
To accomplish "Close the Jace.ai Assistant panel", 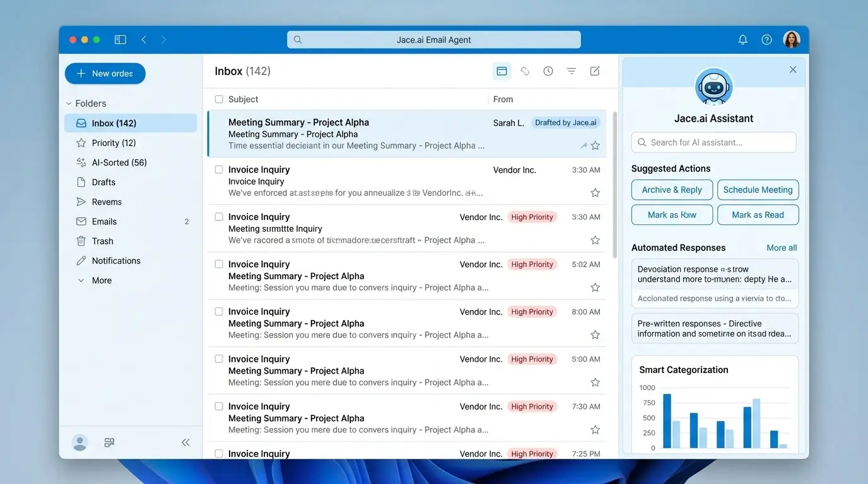I will point(793,69).
